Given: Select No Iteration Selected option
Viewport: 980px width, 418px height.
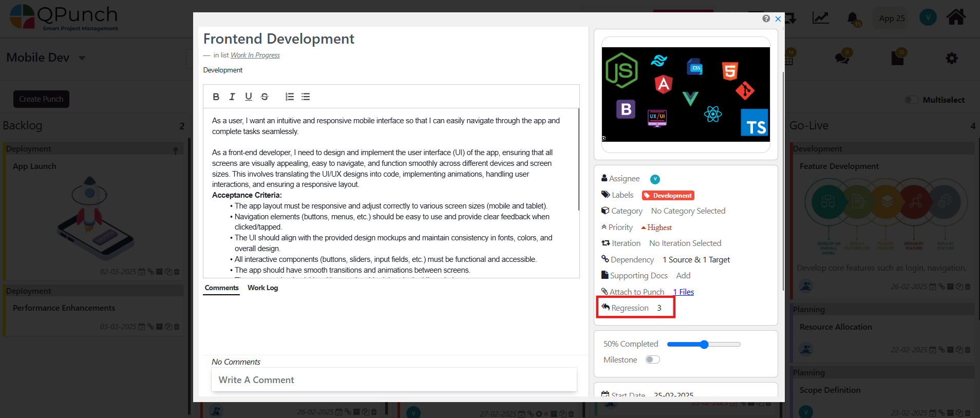Looking at the screenshot, I should pos(685,243).
